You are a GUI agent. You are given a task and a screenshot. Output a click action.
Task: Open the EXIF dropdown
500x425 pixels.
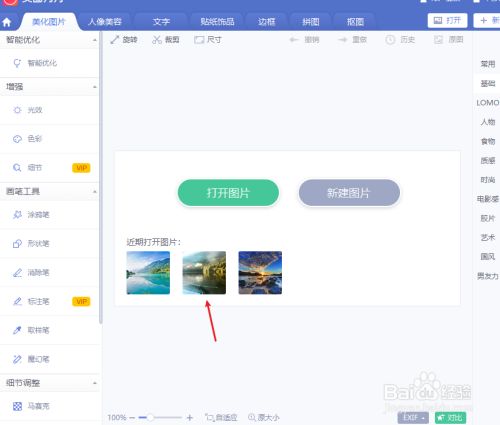(x=413, y=418)
